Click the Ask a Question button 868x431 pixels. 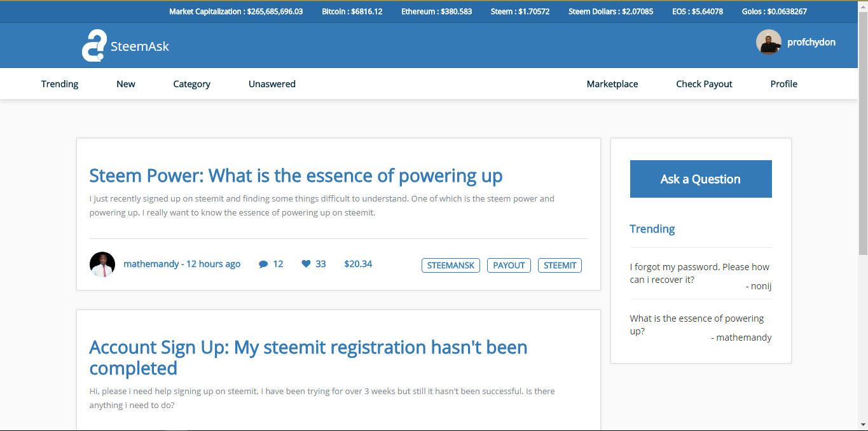701,179
